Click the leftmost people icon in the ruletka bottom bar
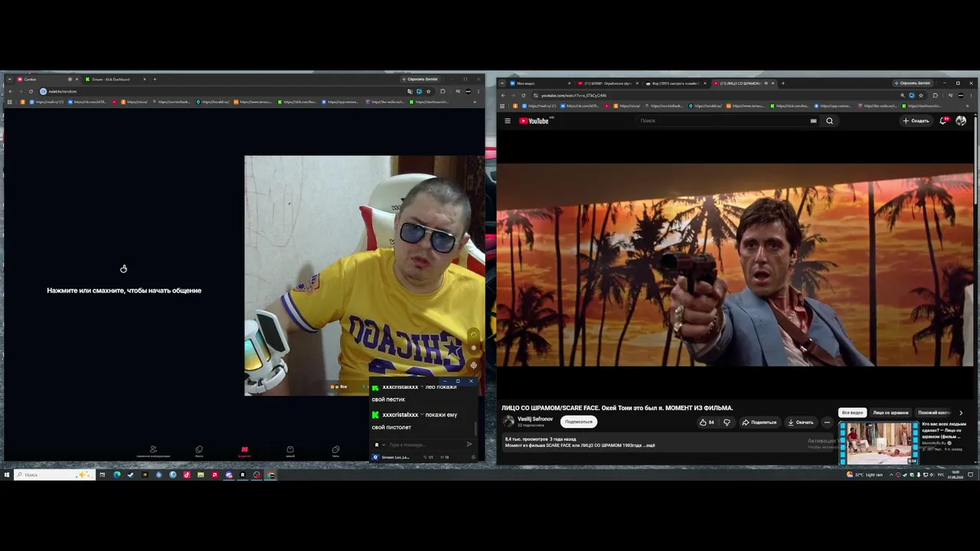 click(153, 451)
